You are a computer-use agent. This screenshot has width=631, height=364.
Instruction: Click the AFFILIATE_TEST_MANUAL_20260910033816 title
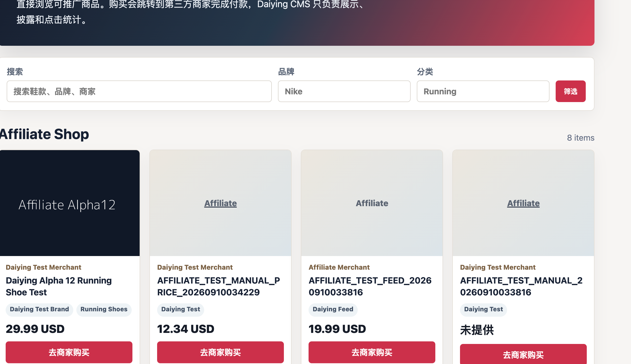tap(521, 286)
